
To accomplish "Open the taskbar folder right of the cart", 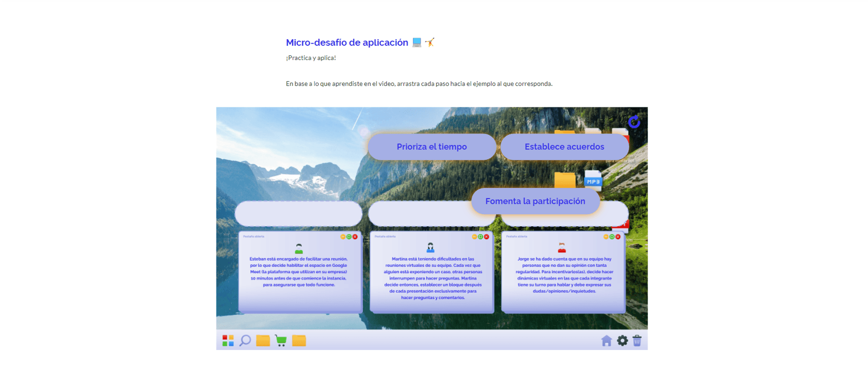I will click(x=299, y=340).
